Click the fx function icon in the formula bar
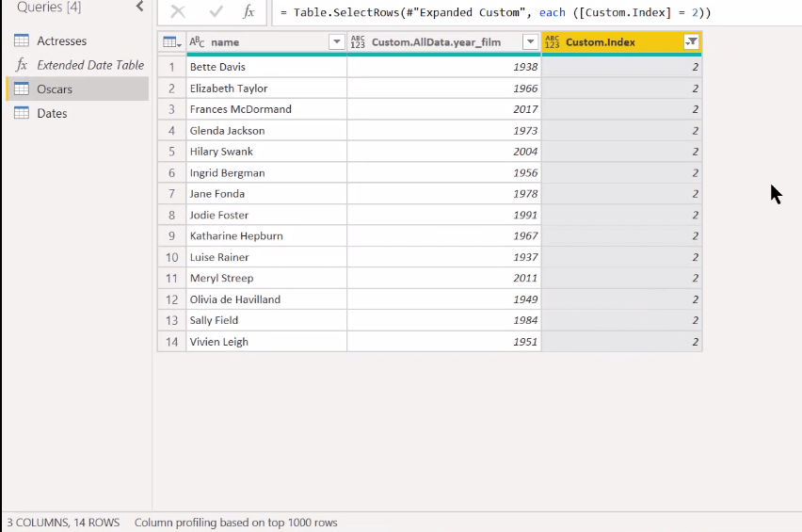 (x=249, y=11)
